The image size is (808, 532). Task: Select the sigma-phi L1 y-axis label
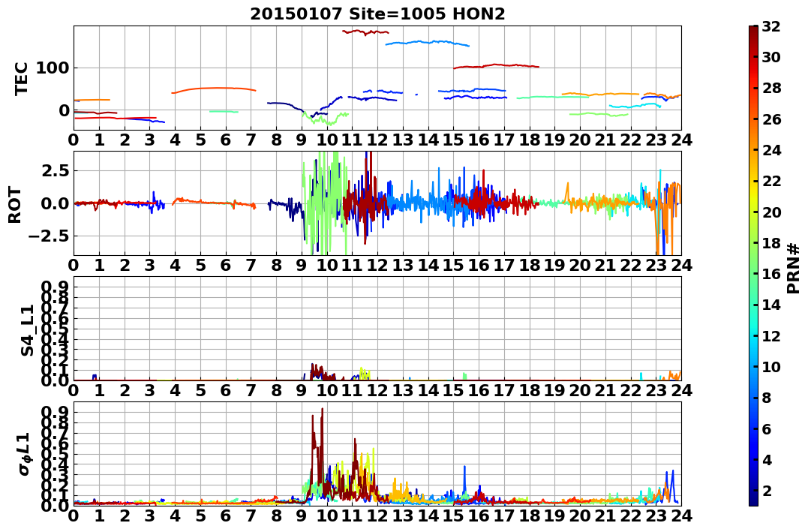click(x=25, y=454)
